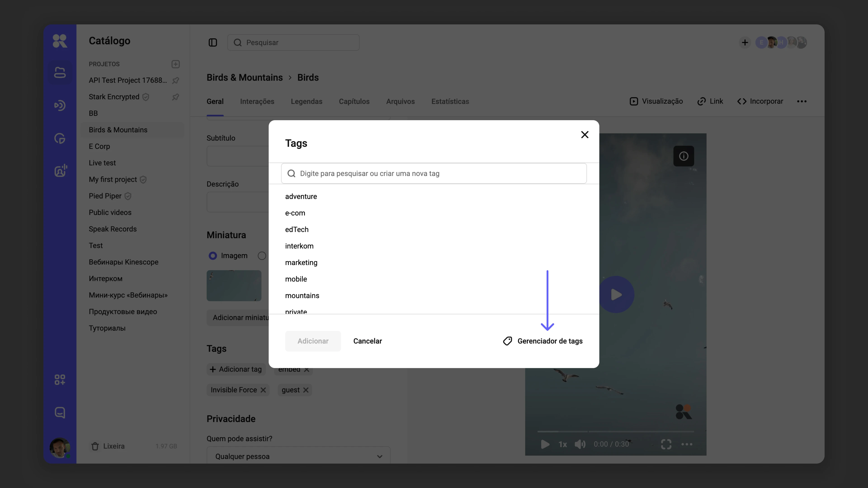Change playback speed 1x

tap(562, 444)
